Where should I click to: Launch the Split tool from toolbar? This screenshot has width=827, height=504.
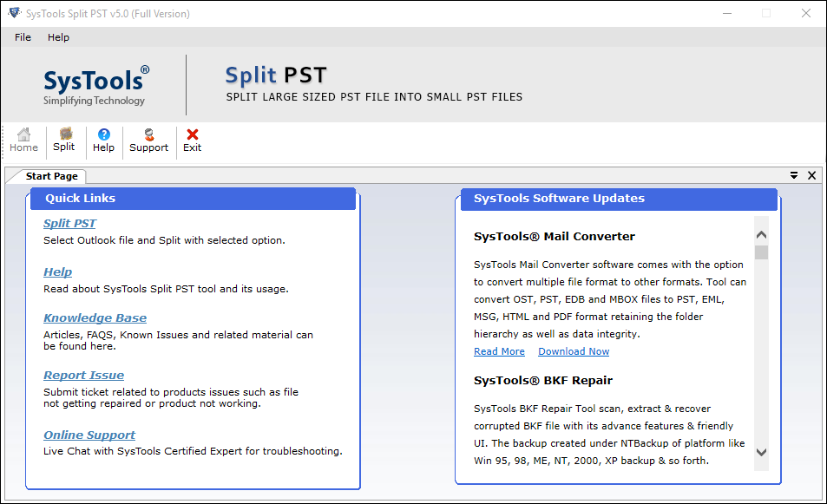[64, 141]
